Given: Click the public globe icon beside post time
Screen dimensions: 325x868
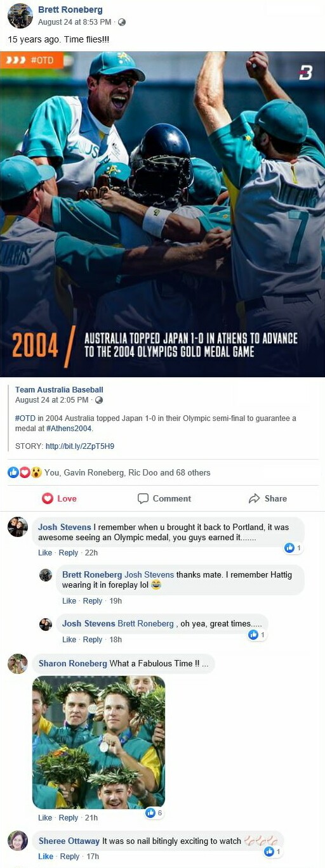Looking at the screenshot, I should click(122, 22).
